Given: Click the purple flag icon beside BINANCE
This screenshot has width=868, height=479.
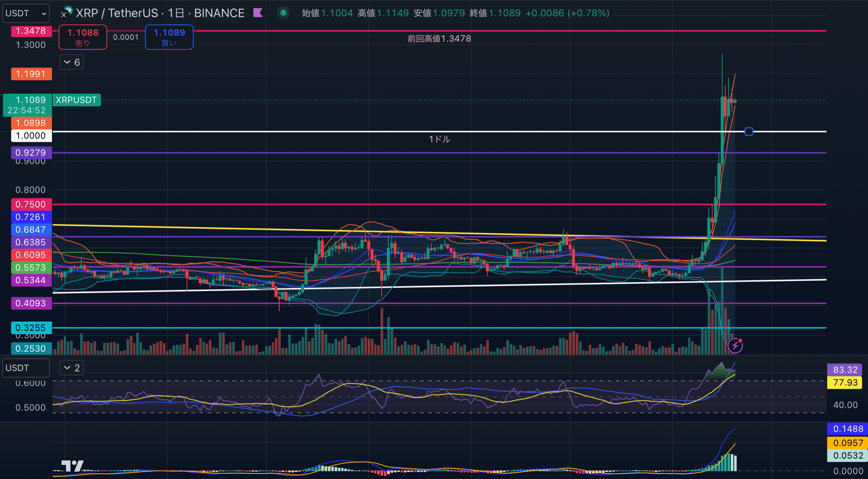Looking at the screenshot, I should point(258,13).
